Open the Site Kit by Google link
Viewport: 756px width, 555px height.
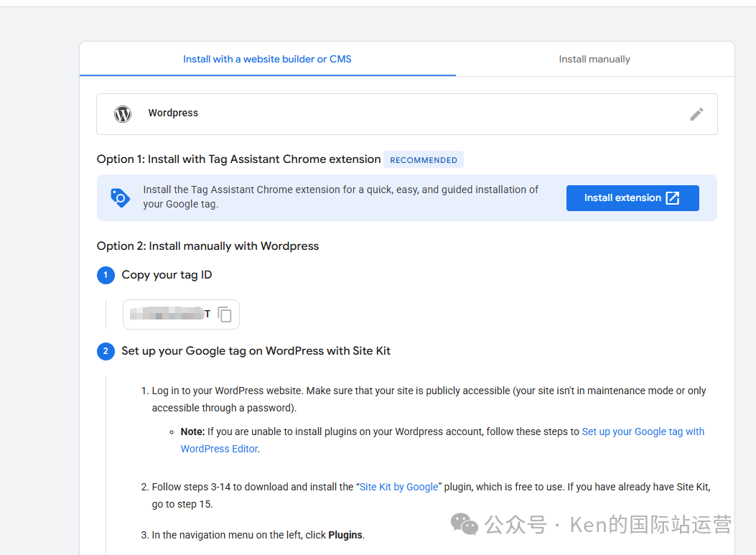(398, 487)
